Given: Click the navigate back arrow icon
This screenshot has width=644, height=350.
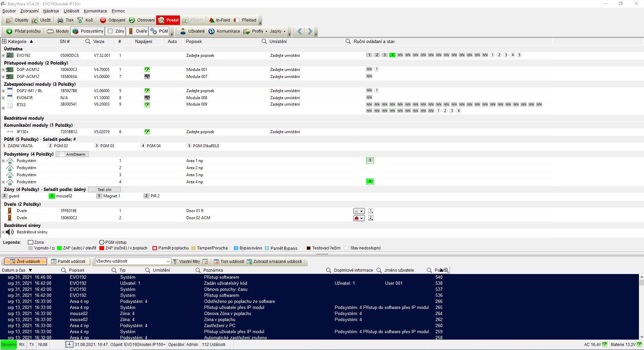Looking at the screenshot, I should point(300,31).
